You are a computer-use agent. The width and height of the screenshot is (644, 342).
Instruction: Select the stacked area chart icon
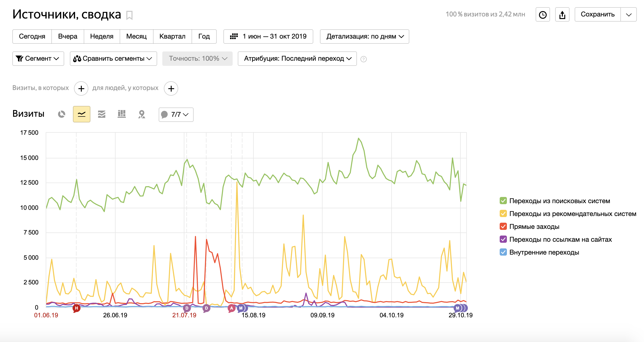pyautogui.click(x=102, y=114)
